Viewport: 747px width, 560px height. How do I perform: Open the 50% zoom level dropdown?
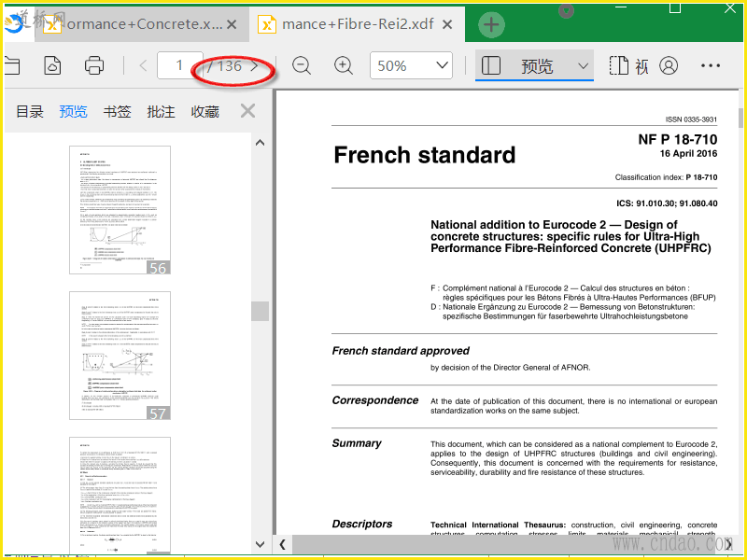[x=411, y=65]
